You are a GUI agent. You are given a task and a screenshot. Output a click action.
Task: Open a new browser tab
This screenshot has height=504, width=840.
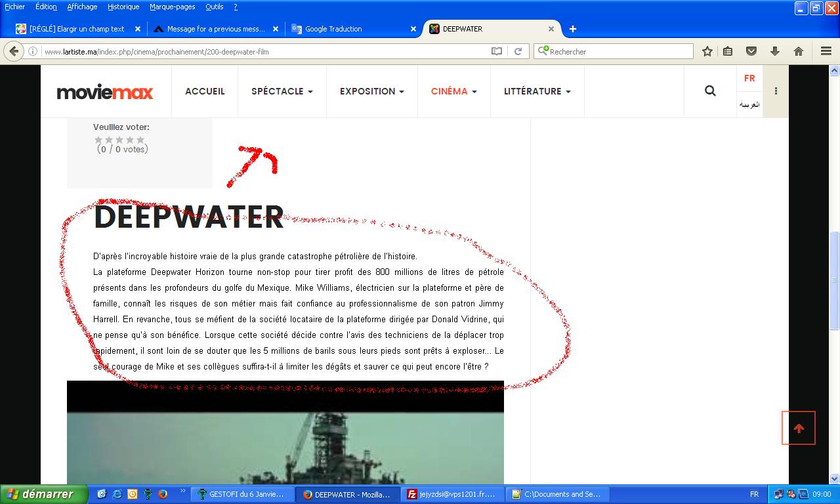click(x=572, y=29)
